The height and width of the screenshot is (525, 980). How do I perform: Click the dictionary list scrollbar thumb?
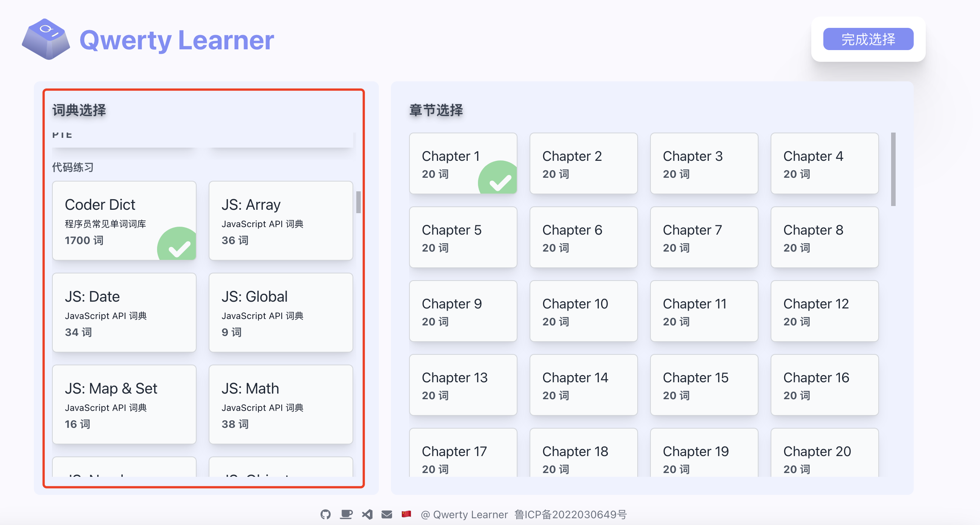pyautogui.click(x=359, y=202)
